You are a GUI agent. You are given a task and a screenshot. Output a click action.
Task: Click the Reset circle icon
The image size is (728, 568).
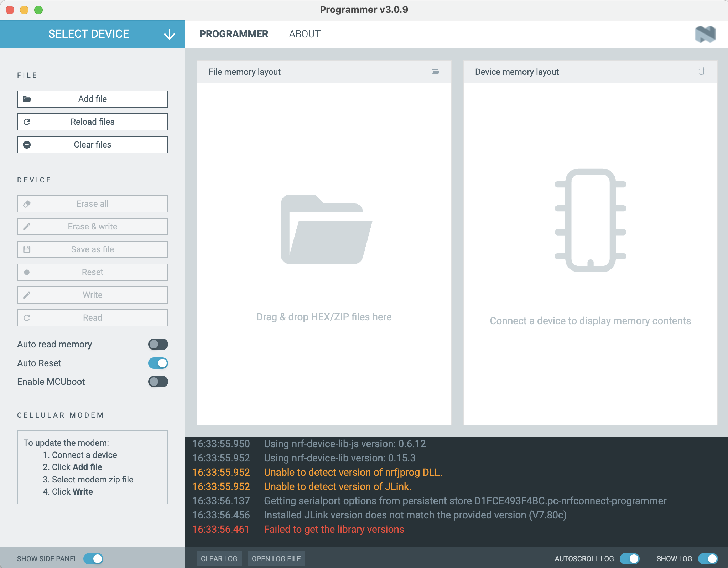coord(27,272)
